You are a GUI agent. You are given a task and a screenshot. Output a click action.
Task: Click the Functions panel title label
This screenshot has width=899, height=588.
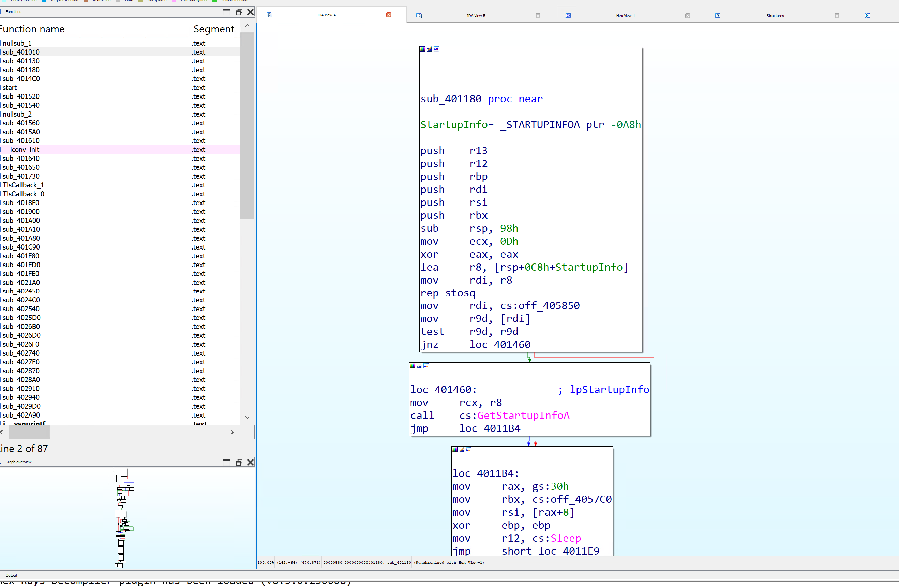pyautogui.click(x=13, y=12)
